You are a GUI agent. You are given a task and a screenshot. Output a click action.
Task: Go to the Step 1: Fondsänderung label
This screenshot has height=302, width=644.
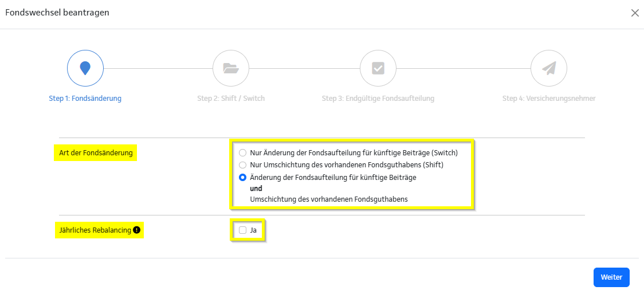coord(85,99)
